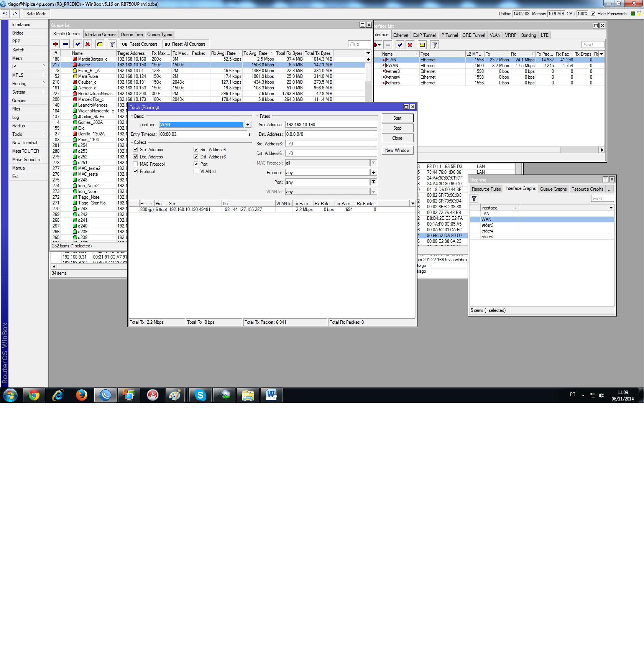Uncheck the Hide Passwords checkbox
Screen dimensions: 644x646
click(593, 13)
